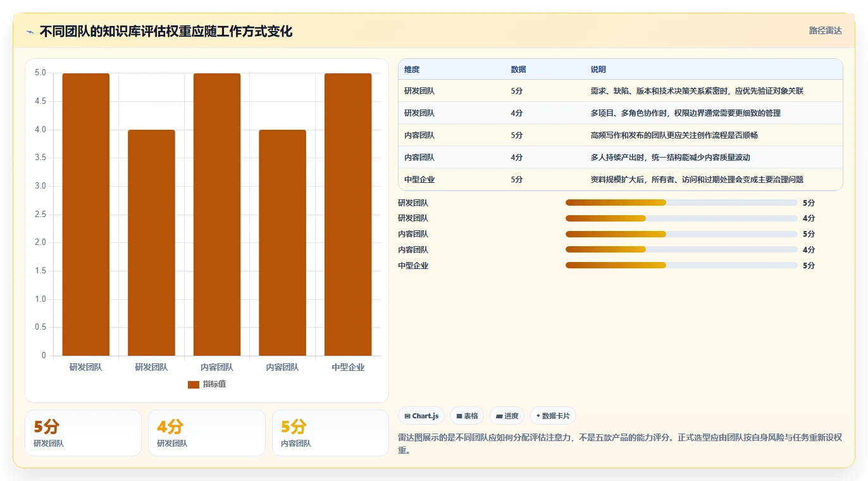Select the cell 多人持续产出时，统一结构能减少内容质量波动

670,158
